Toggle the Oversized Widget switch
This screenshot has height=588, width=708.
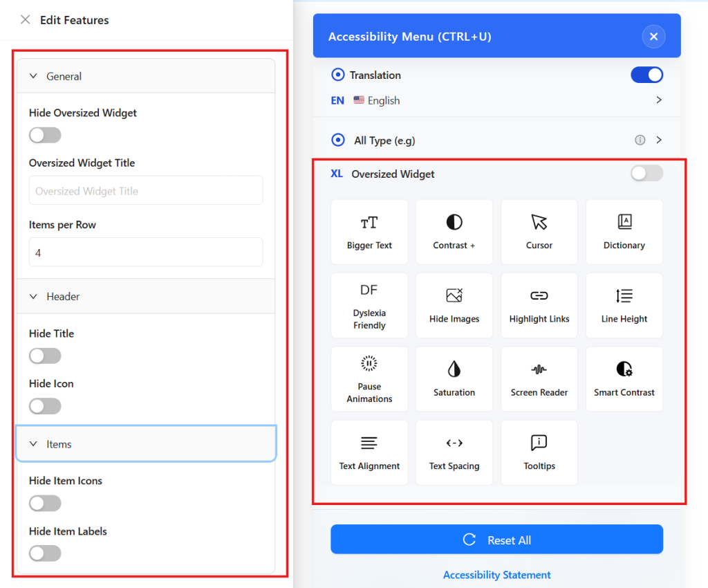[x=646, y=174]
